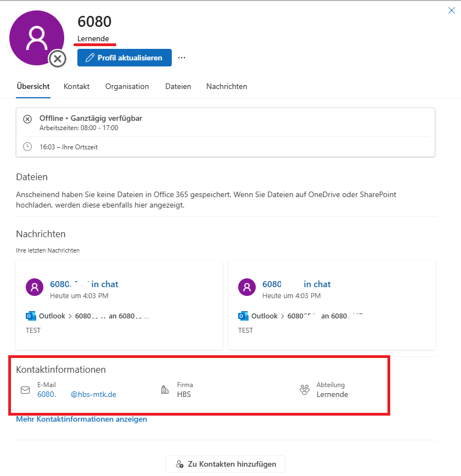Close the profile card with X
Screen dimensions: 461x476
click(x=452, y=10)
